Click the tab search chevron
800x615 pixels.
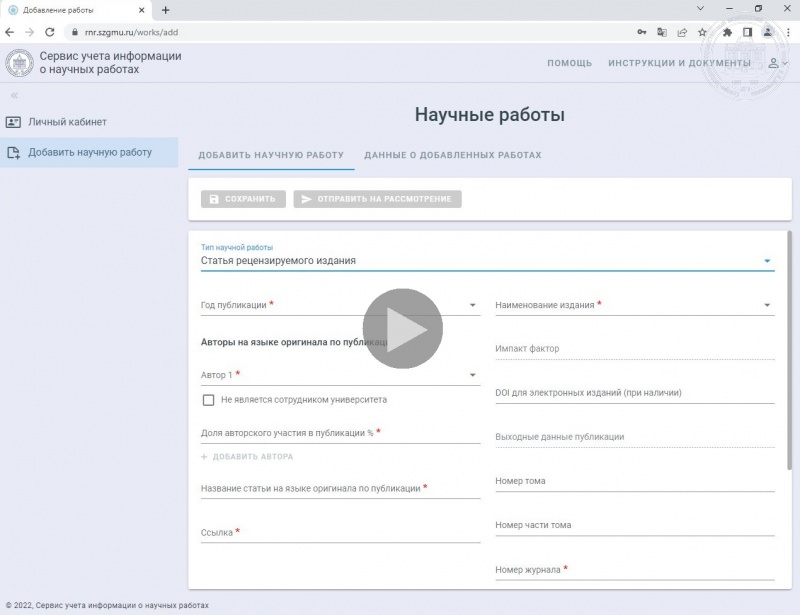(x=701, y=8)
